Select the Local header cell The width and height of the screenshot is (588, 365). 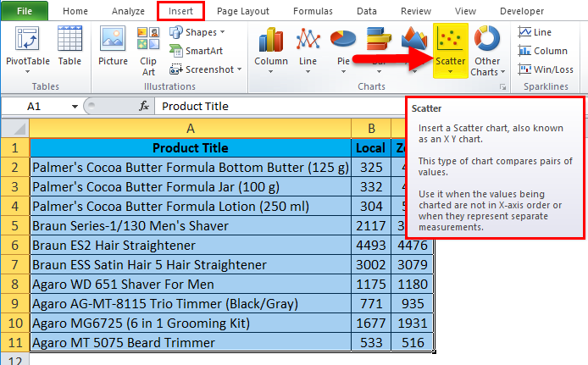pyautogui.click(x=371, y=148)
